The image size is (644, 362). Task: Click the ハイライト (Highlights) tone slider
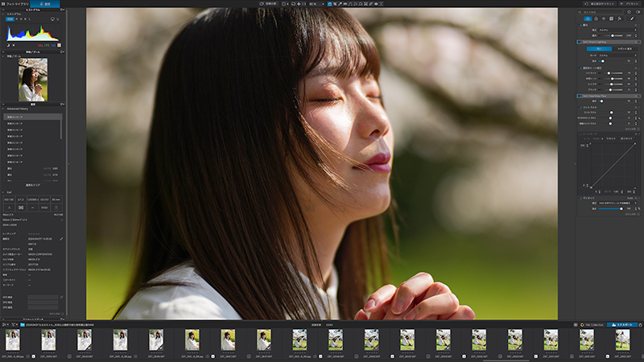(611, 73)
